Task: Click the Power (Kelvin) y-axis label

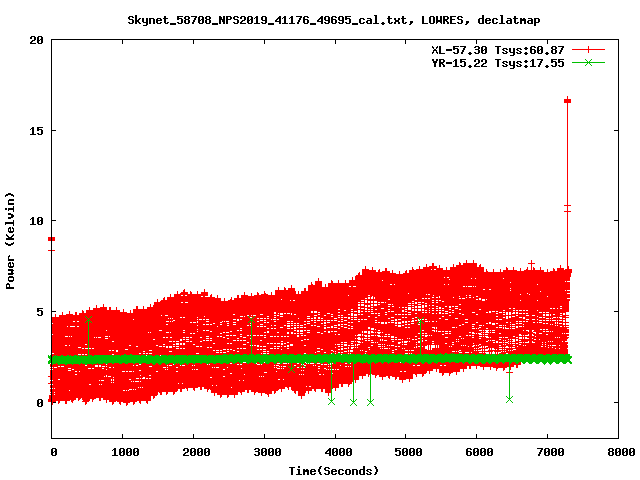Action: click(x=10, y=241)
